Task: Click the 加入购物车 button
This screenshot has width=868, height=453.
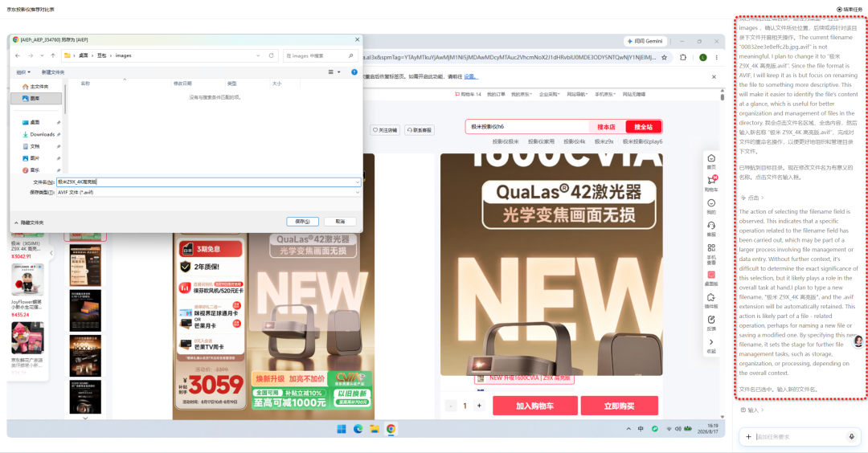Action: [534, 406]
